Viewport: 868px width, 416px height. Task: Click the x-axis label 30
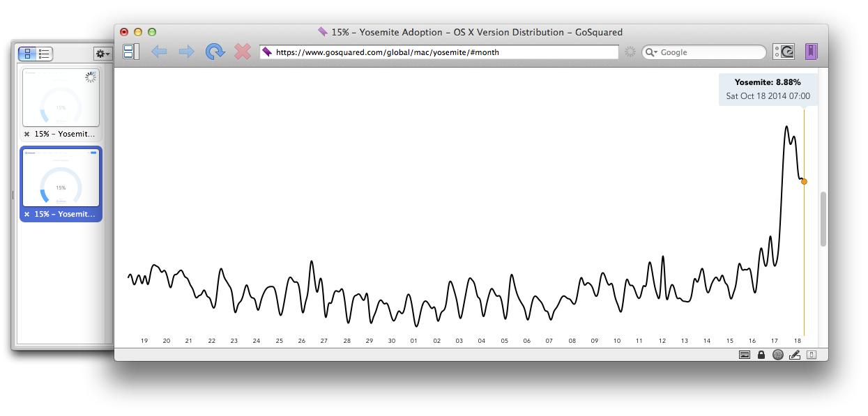click(392, 341)
